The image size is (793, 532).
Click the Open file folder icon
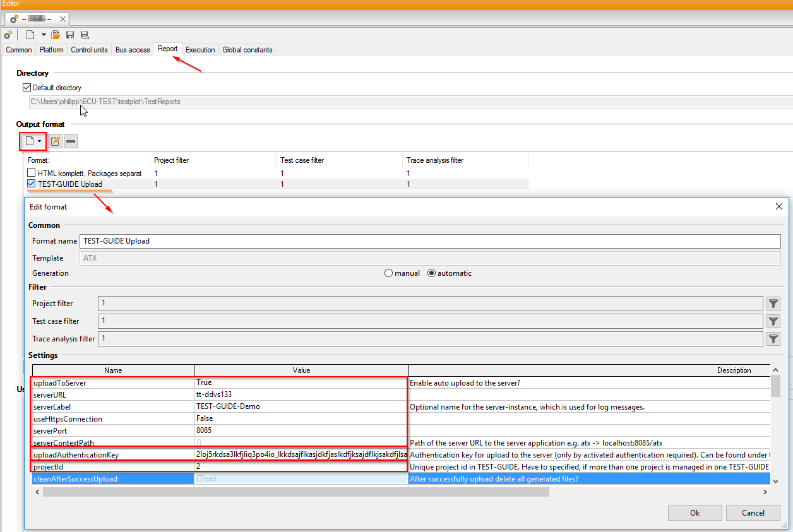56,35
